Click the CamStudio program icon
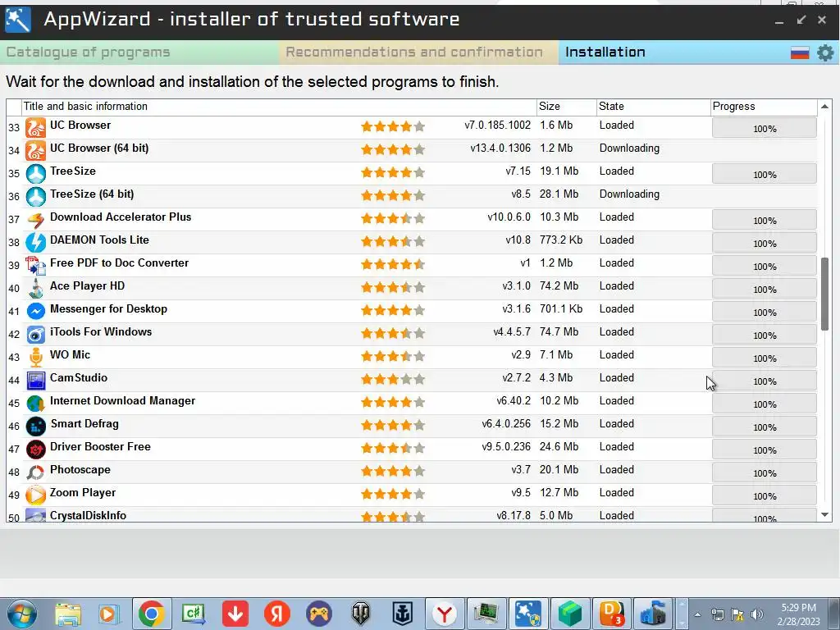The height and width of the screenshot is (630, 840). pyautogui.click(x=36, y=381)
